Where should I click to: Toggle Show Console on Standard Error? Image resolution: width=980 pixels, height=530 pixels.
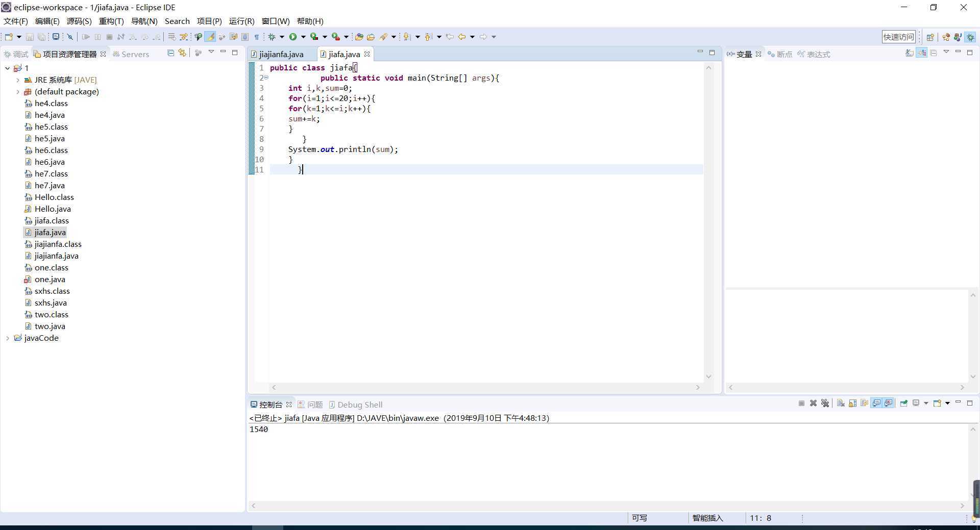(888, 403)
